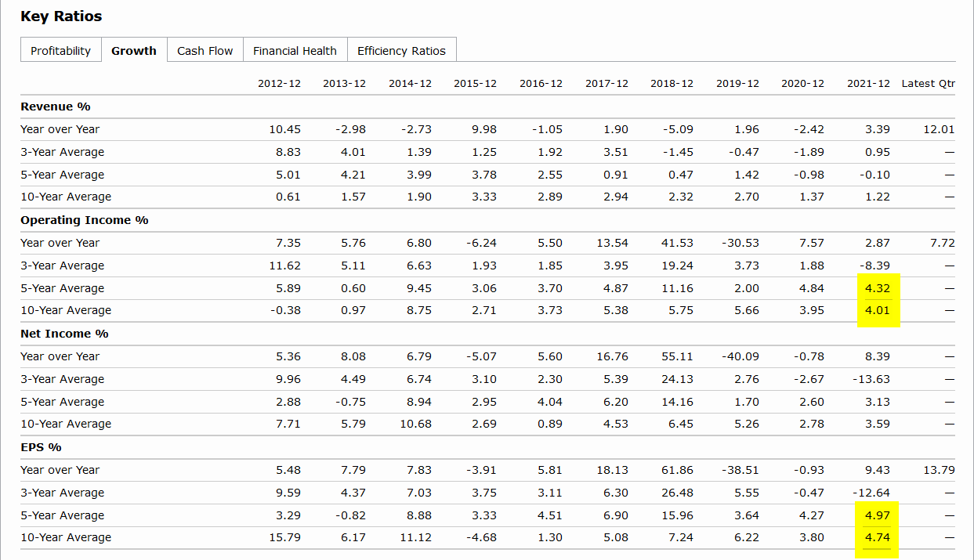Click highlighted EPS 10-Year Average value 4.74

coord(878,537)
